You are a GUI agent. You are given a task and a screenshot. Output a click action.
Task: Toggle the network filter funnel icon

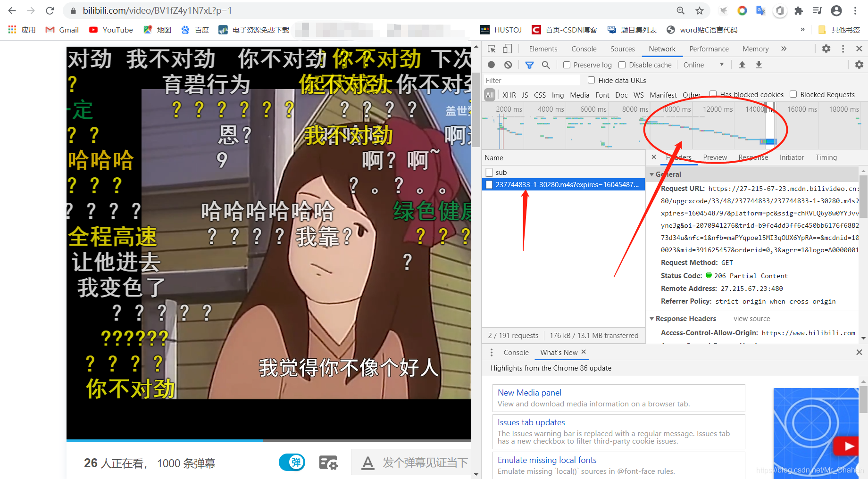tap(529, 65)
